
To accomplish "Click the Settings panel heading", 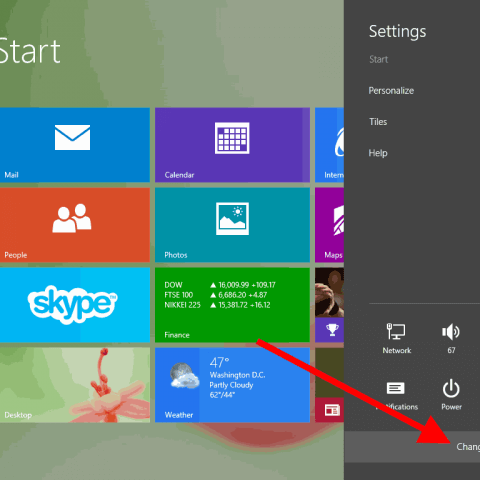I will click(397, 32).
